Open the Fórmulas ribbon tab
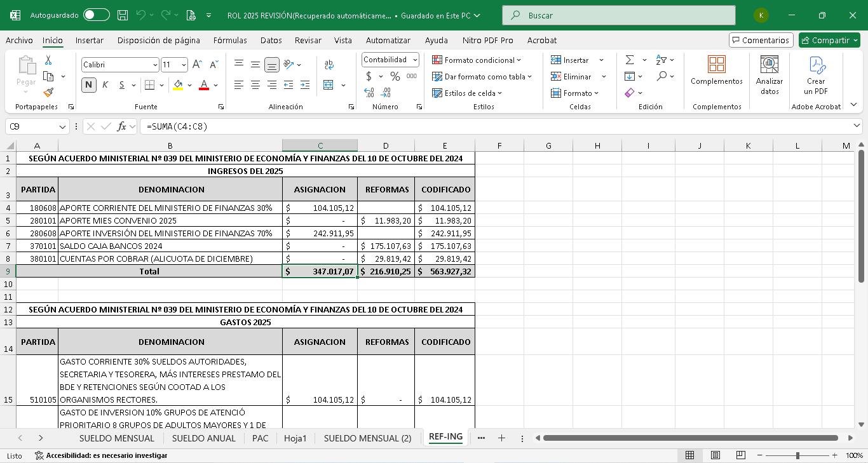Viewport: 868px width, 463px height. click(230, 40)
